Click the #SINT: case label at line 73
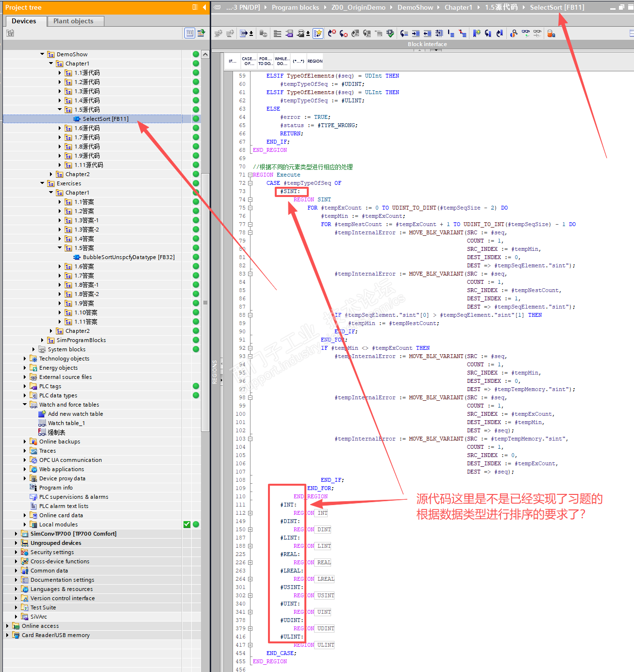The image size is (634, 672). pos(290,191)
